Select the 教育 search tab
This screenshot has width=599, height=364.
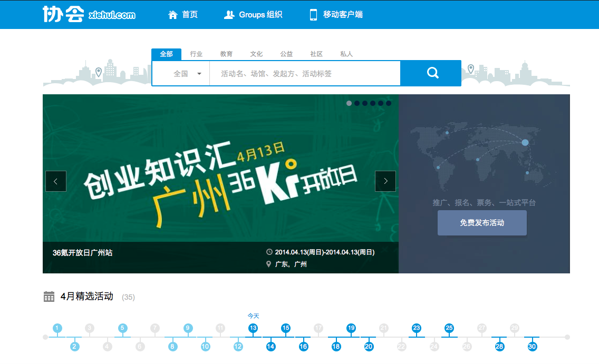(x=226, y=54)
